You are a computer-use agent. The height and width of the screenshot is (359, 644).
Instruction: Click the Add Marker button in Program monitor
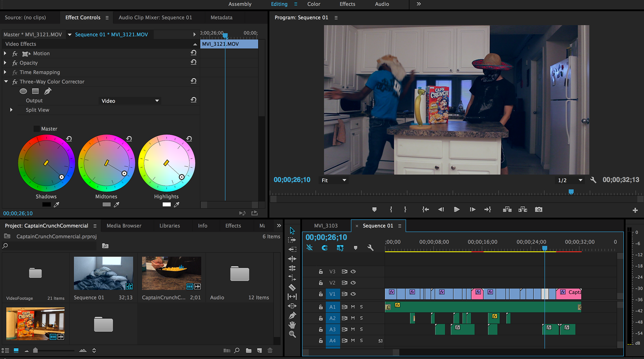pos(374,210)
